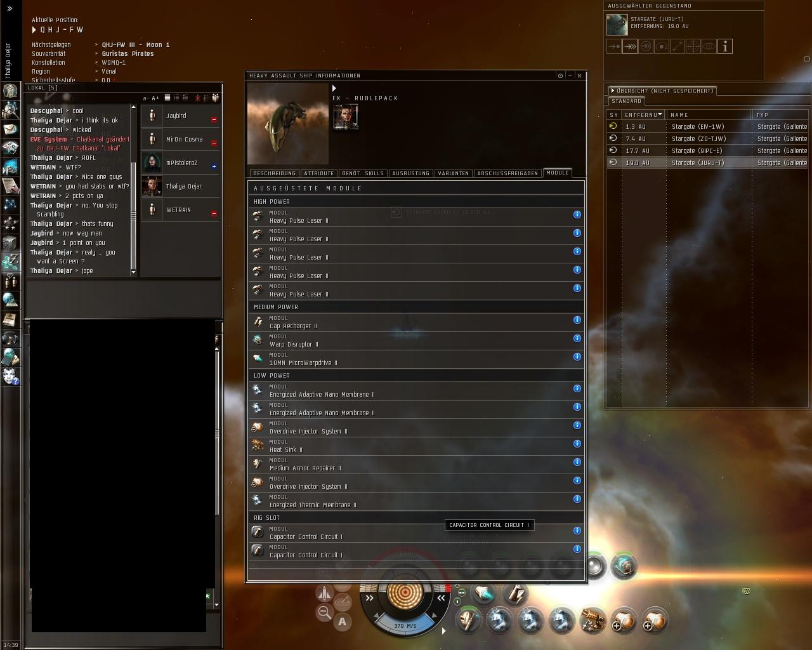Click the pilot portrait in ship info window
Viewport: 812px width, 650px height.
point(346,117)
